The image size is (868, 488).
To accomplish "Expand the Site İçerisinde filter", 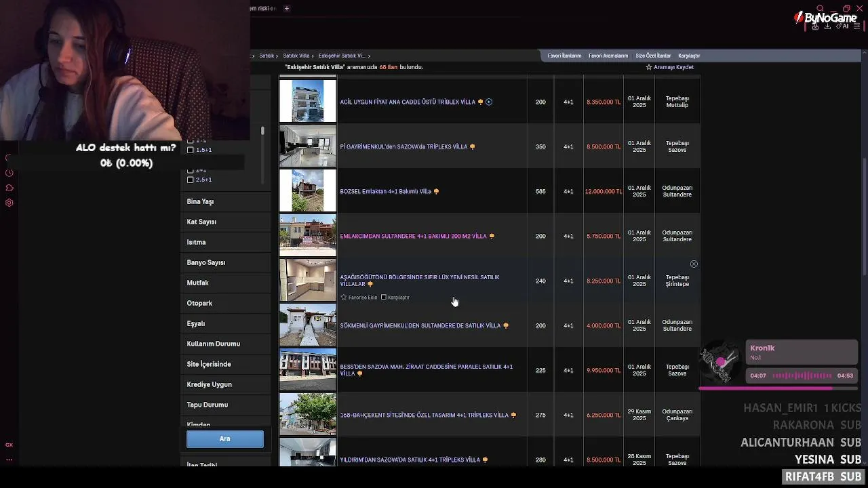I will (226, 364).
